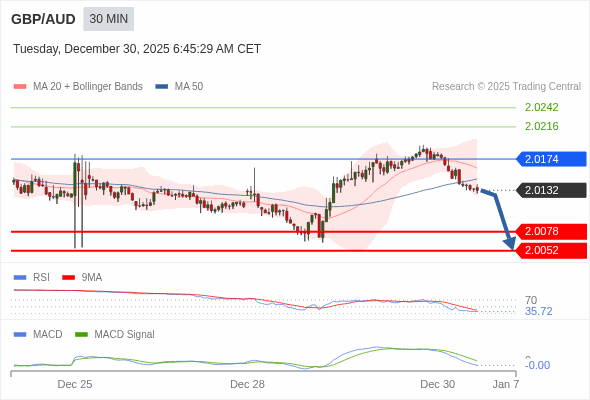
Task: Click the 9MA legend label
Action: click(92, 278)
